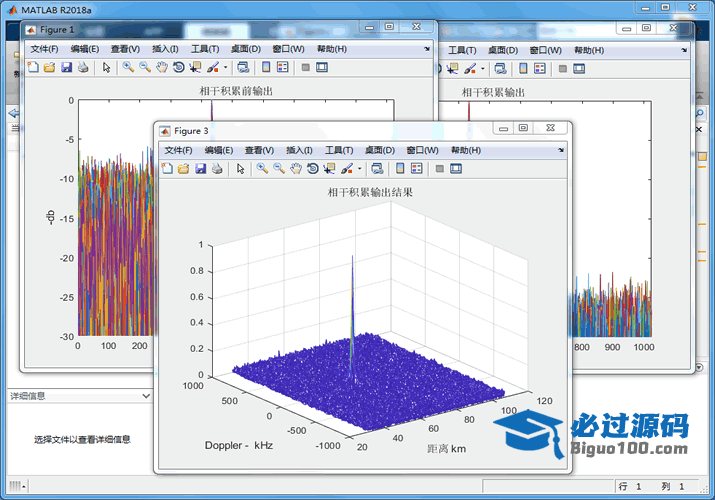Viewport: 715px width, 500px height.
Task: Activate Zoom In tool in Figure 3
Action: tap(262, 169)
